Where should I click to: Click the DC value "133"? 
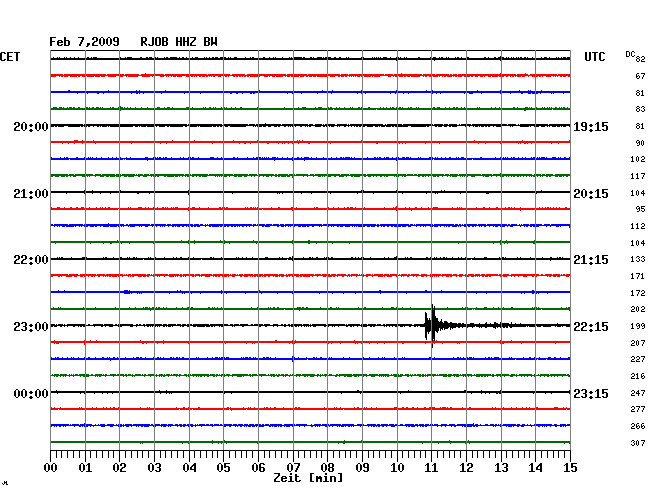tap(638, 259)
